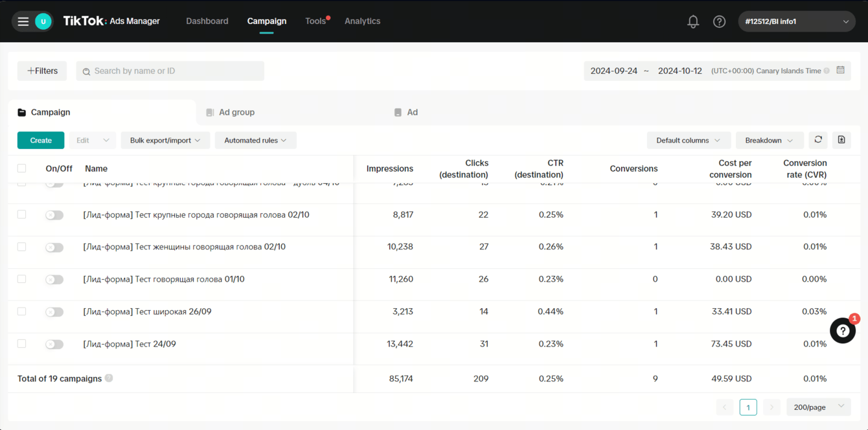Click info icon beside Total of 19 campaigns
The image size is (868, 430).
coord(109,378)
